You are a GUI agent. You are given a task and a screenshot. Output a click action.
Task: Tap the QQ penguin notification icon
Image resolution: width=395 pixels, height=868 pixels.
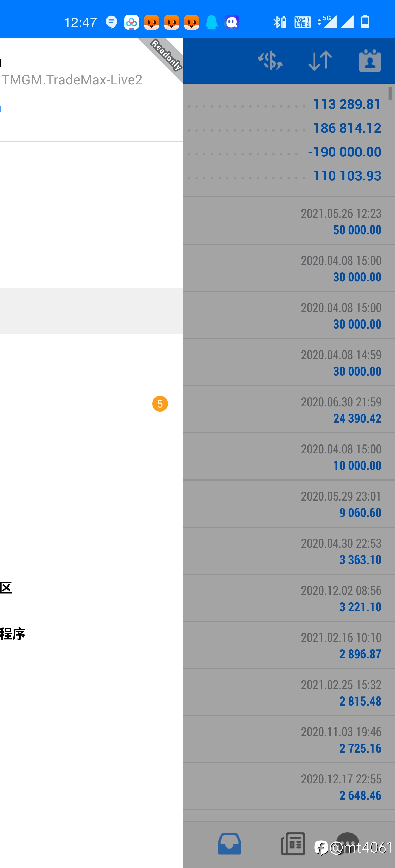(211, 22)
